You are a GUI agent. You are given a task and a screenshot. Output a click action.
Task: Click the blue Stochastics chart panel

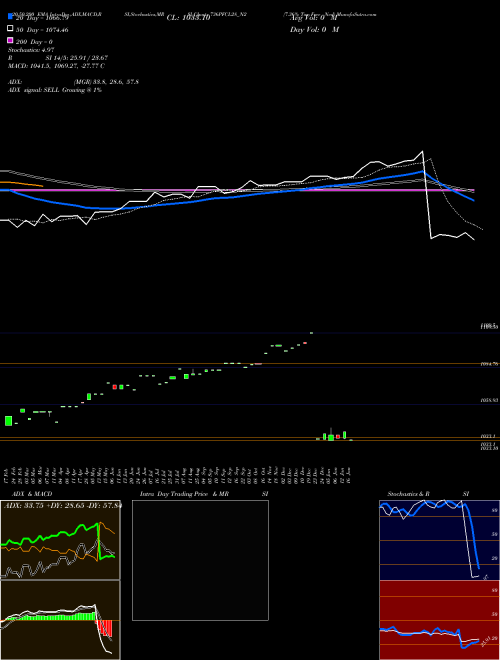click(x=439, y=540)
